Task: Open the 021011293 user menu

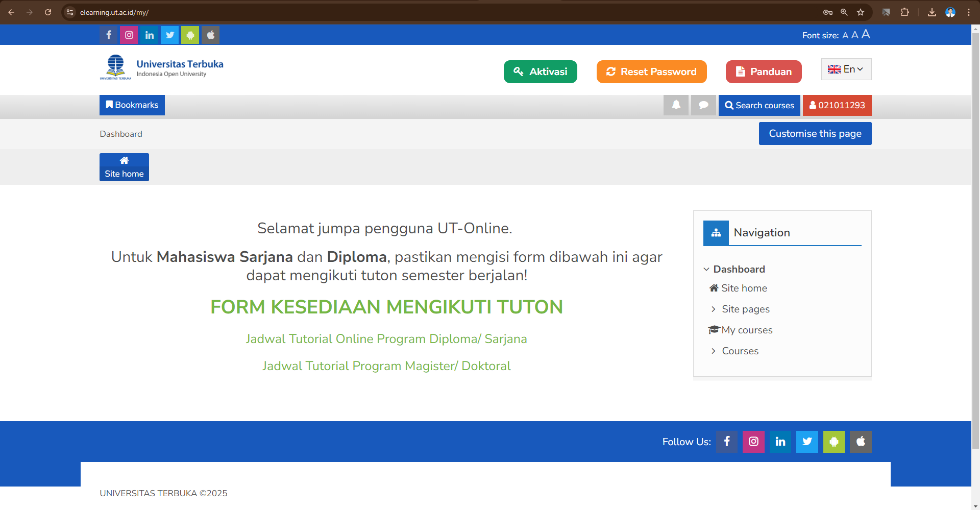Action: (837, 105)
